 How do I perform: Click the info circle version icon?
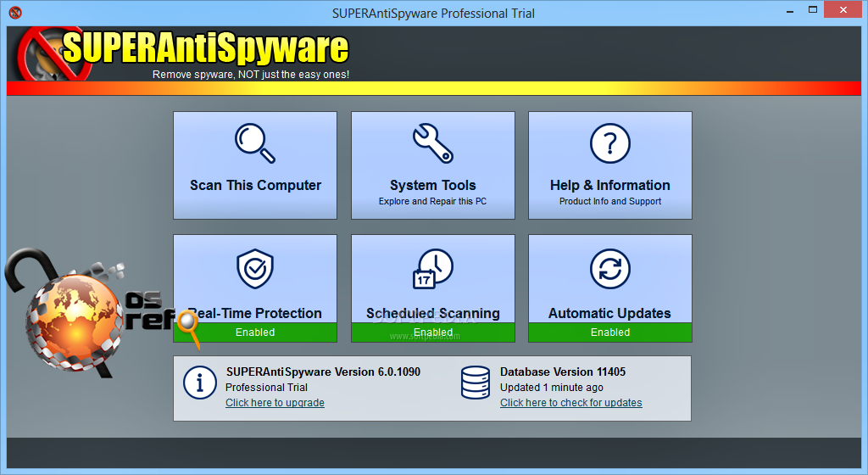click(200, 383)
